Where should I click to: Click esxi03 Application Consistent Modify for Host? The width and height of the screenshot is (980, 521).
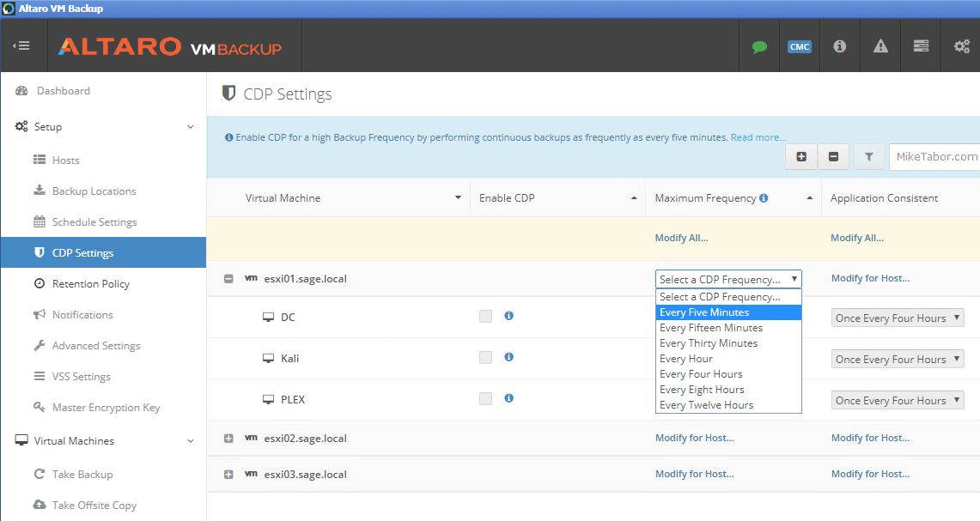(871, 474)
